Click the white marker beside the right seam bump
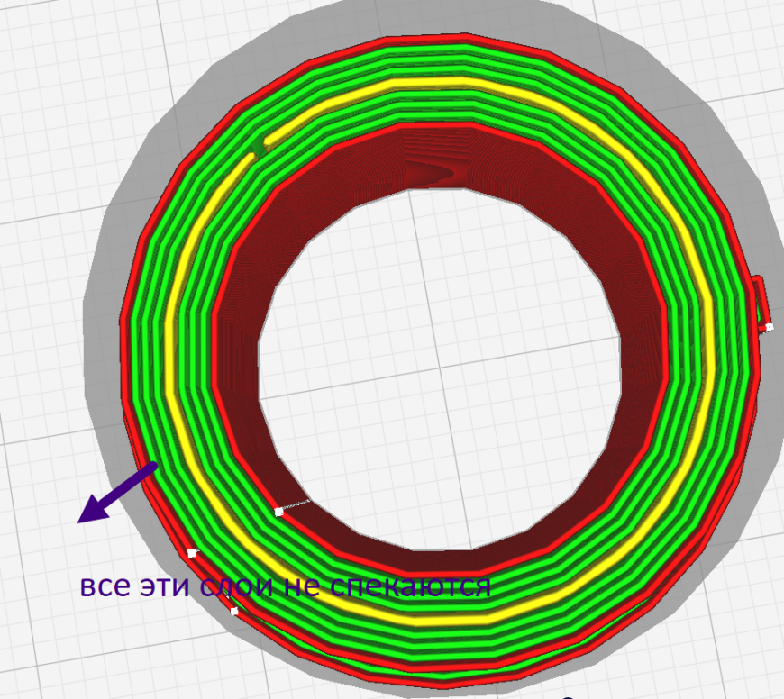 coord(770,327)
